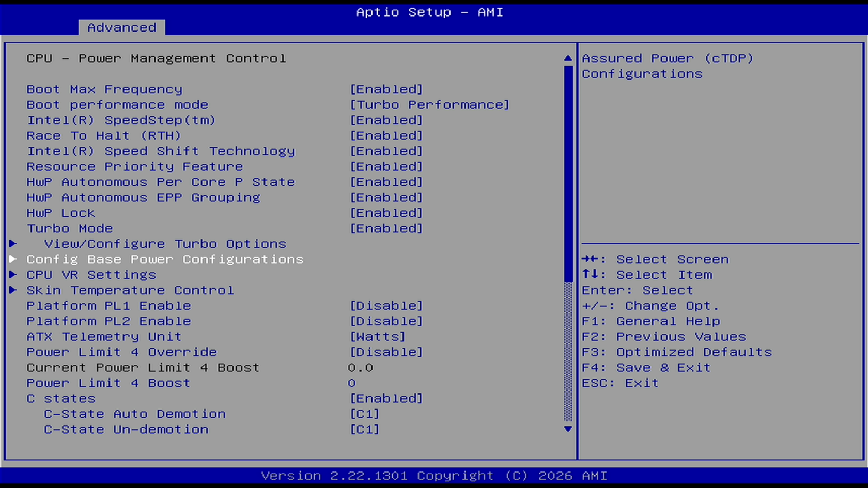Open Config Base Power Configurations submenu
The image size is (868, 488).
(x=165, y=259)
